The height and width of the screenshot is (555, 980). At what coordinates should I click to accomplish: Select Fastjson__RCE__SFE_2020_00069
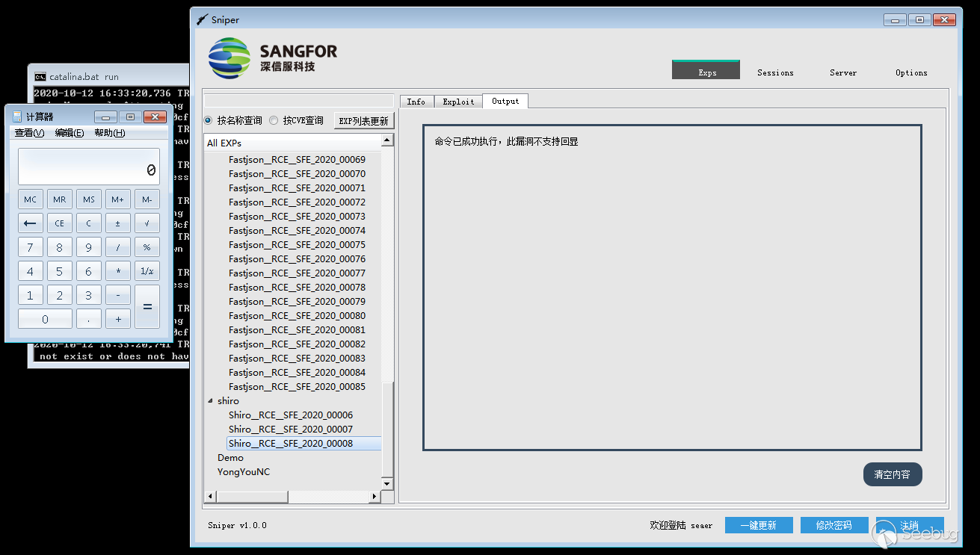297,160
